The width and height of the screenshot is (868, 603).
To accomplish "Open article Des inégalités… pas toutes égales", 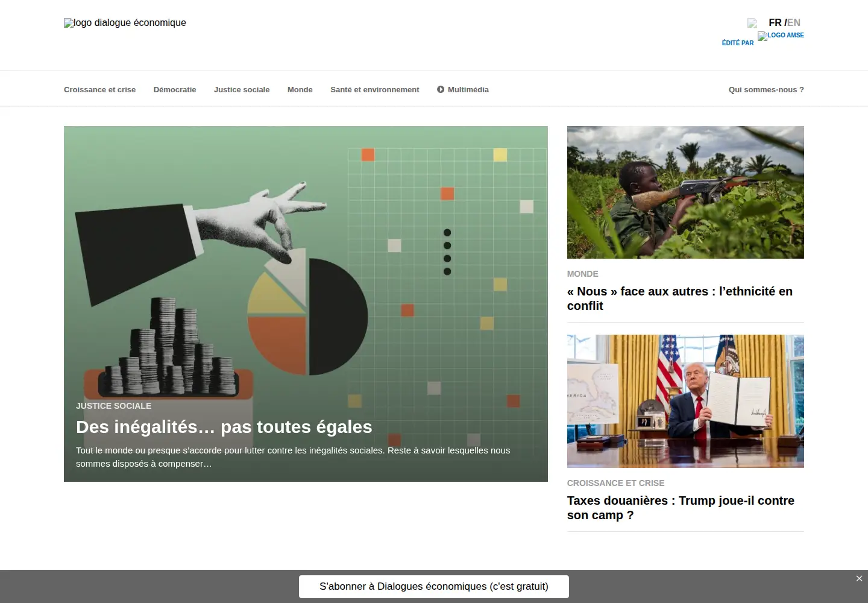I will (x=224, y=427).
